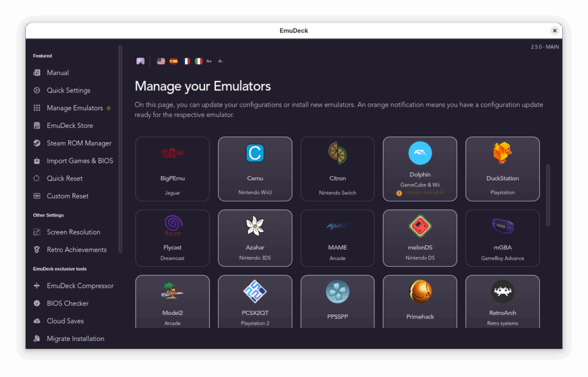Click the Quick Reset circular icon
The width and height of the screenshot is (588, 377).
coord(37,178)
